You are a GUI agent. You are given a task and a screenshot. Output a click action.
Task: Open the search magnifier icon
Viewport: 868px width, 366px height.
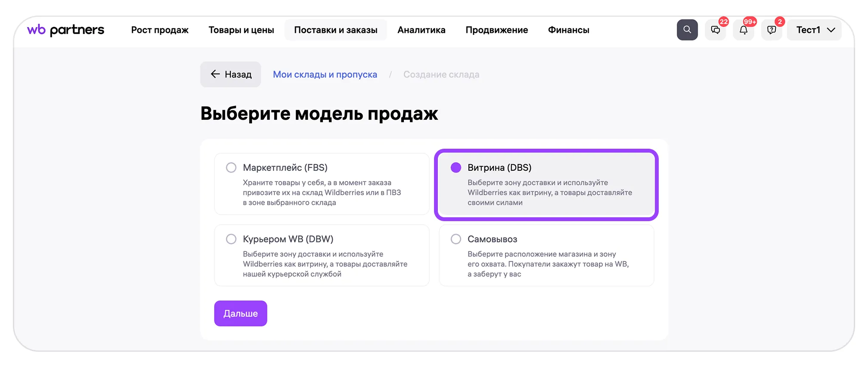(x=687, y=30)
